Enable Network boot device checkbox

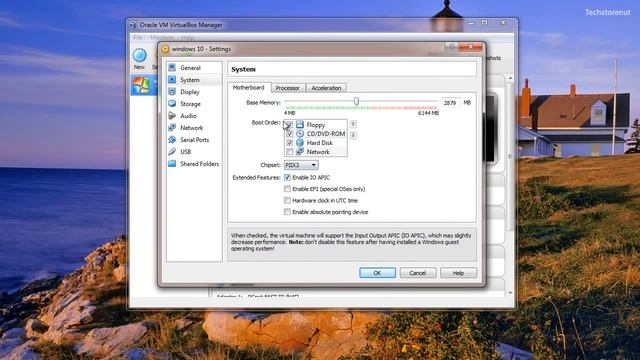pyautogui.click(x=289, y=151)
